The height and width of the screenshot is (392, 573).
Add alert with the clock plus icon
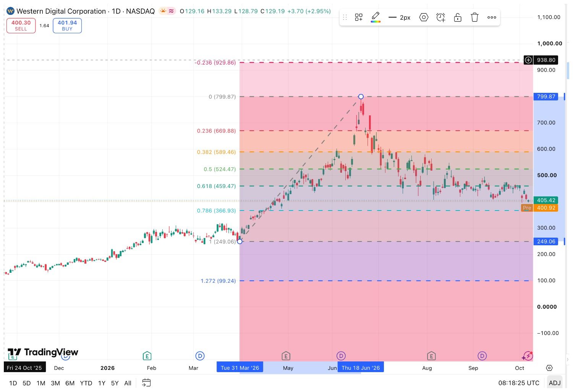click(440, 17)
